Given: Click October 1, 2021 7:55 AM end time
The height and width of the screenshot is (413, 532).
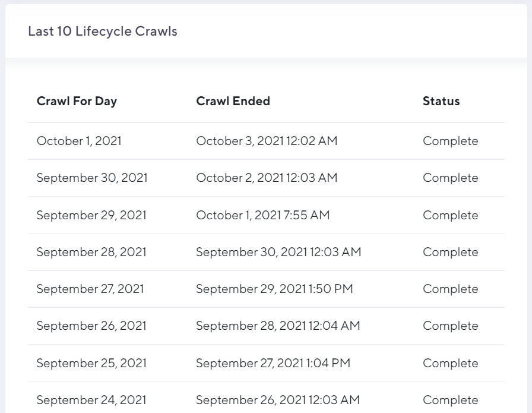Looking at the screenshot, I should pyautogui.click(x=263, y=215).
